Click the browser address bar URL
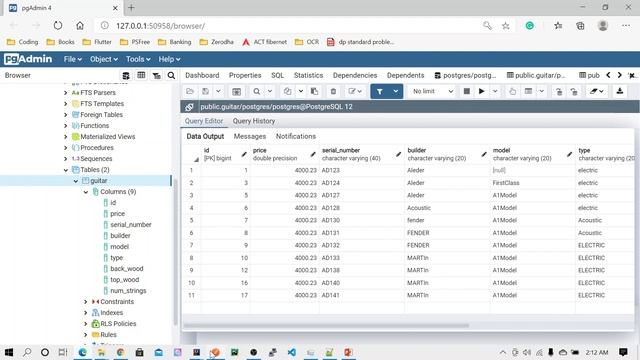 (x=160, y=26)
